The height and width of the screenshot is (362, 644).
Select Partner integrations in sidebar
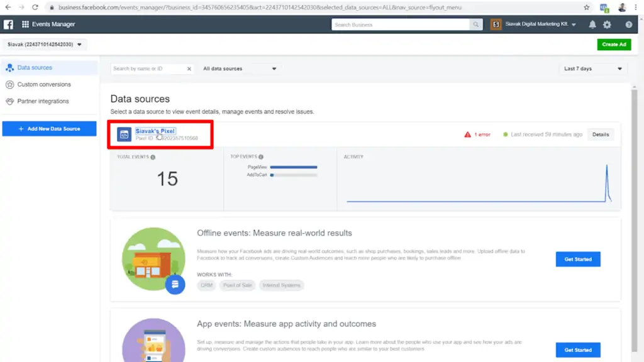click(x=43, y=101)
